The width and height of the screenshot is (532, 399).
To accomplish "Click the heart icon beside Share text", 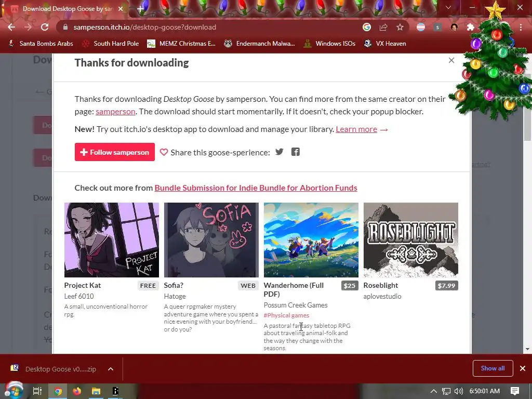I will tap(164, 152).
